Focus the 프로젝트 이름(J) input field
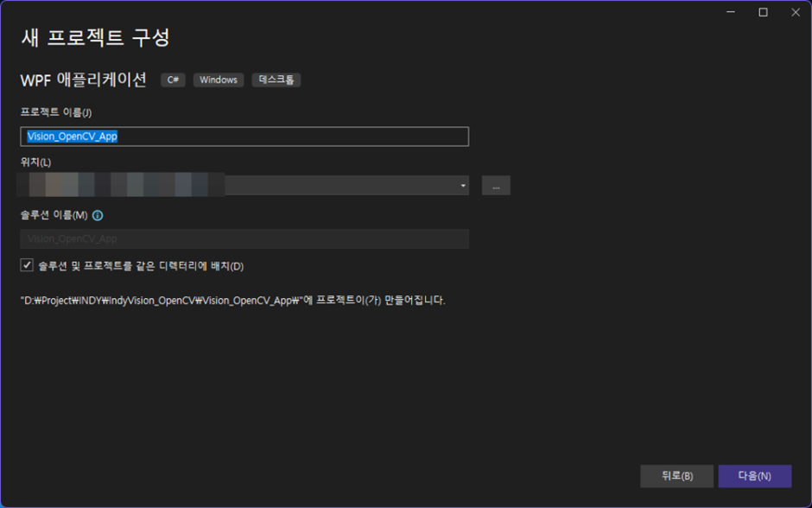The height and width of the screenshot is (508, 812). 244,136
